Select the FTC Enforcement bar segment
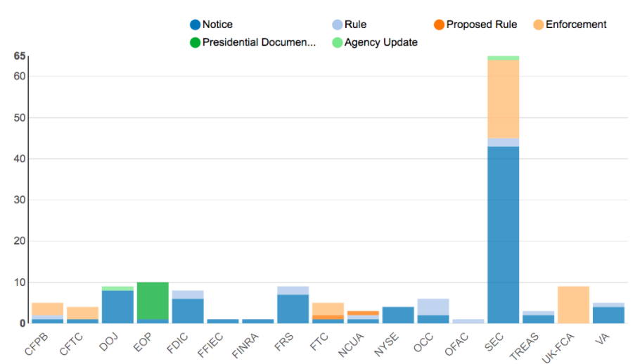The image size is (640, 364). click(x=328, y=309)
